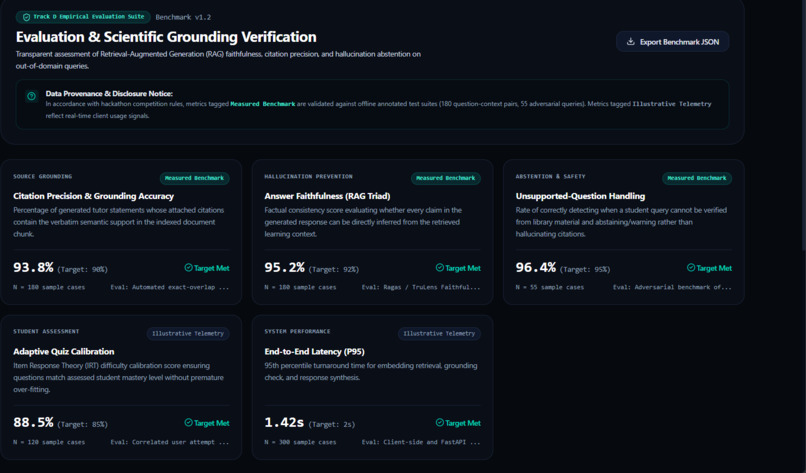806x473 pixels.
Task: Click the shield icon in Track D badge
Action: (x=26, y=17)
